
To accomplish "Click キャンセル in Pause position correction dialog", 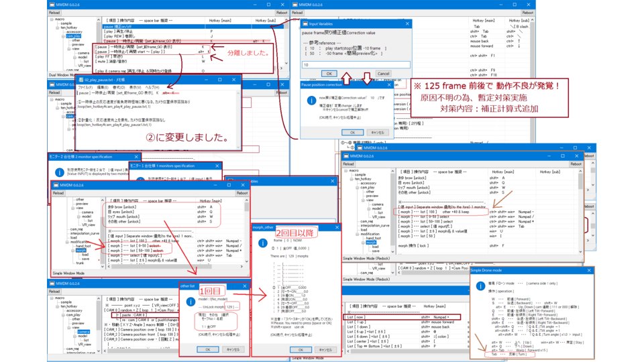I will tap(378, 133).
